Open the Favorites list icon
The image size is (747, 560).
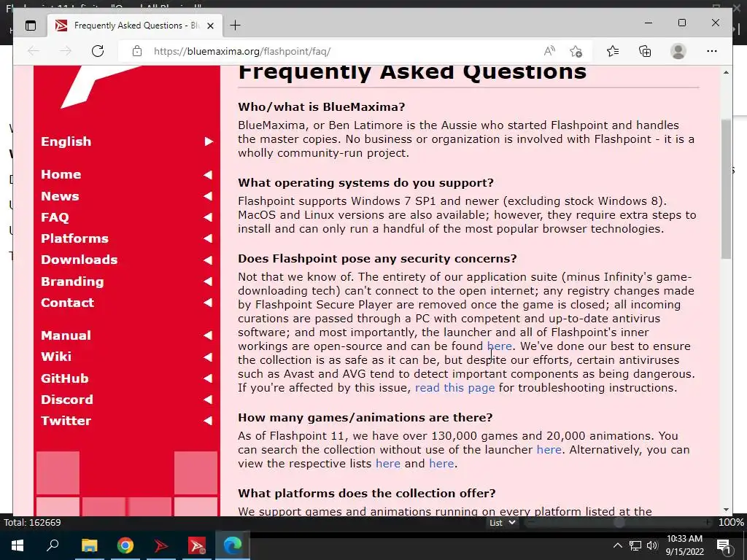pyautogui.click(x=613, y=51)
